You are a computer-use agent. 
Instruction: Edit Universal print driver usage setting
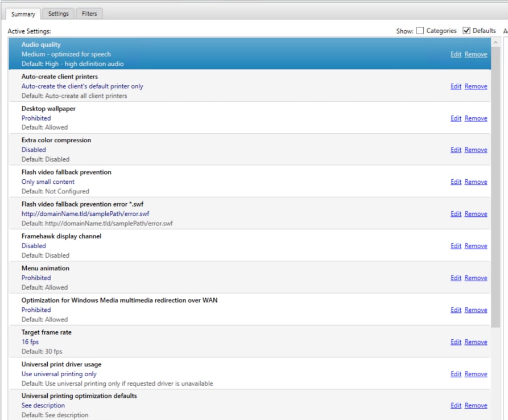click(456, 374)
